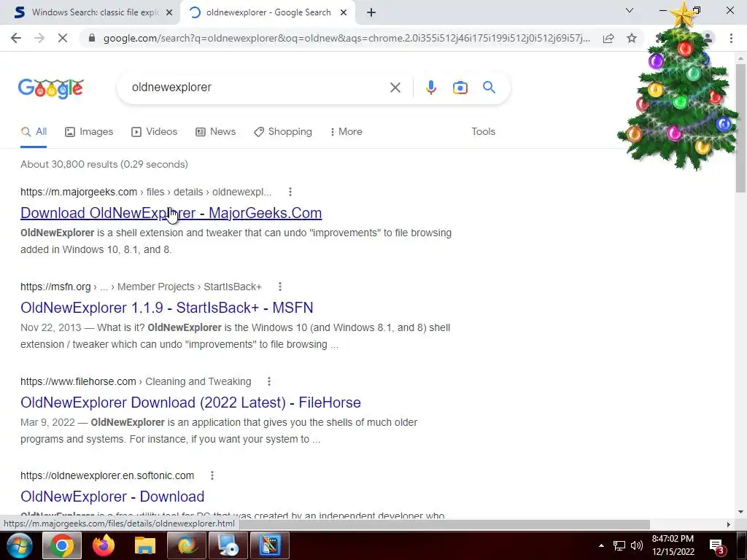Image resolution: width=747 pixels, height=560 pixels.
Task: Switch to Windows Search classic file tab
Action: [90, 12]
